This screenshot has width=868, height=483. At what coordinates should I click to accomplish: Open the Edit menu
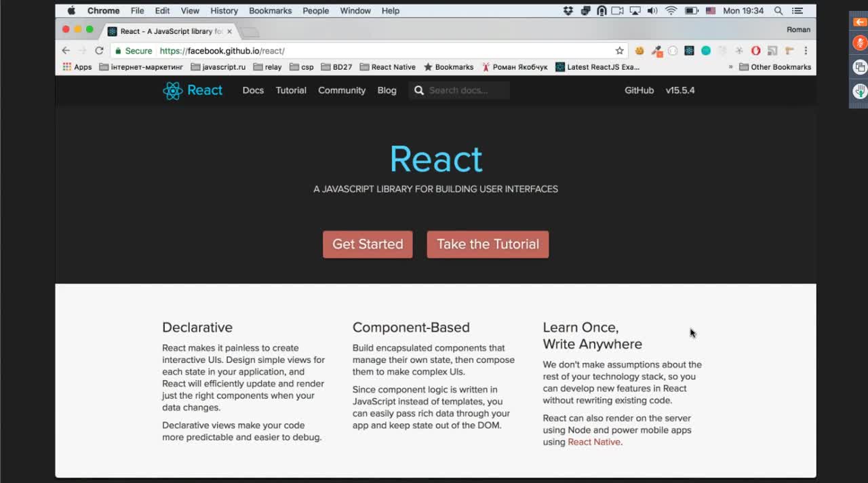tap(162, 11)
